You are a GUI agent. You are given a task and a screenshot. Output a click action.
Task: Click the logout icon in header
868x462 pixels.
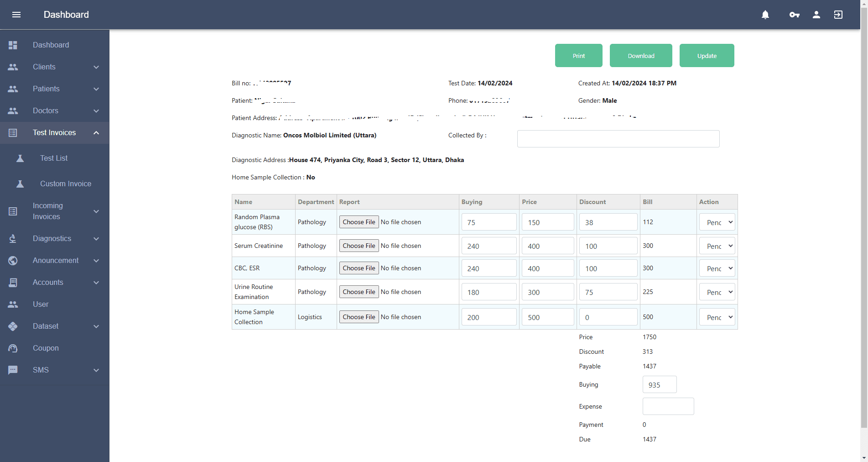pos(838,15)
